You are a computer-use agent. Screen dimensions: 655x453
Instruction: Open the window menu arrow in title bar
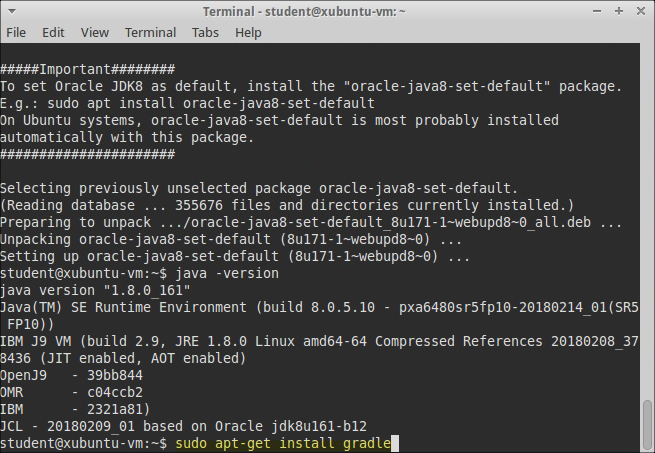(x=12, y=11)
